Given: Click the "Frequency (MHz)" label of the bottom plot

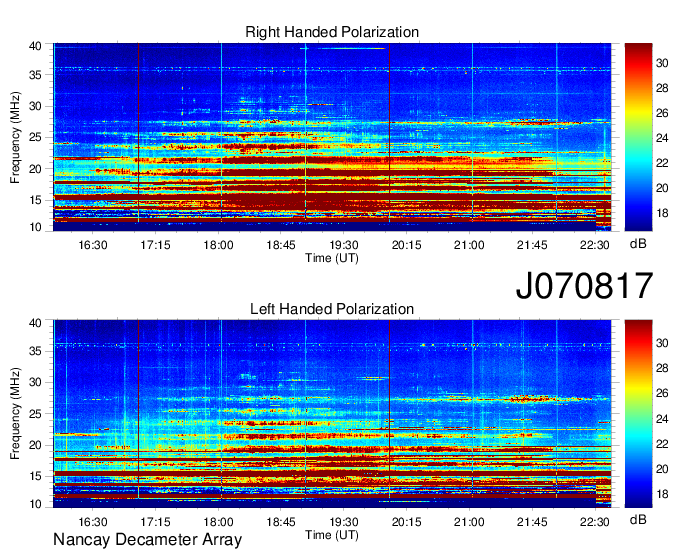Looking at the screenshot, I should point(15,414).
